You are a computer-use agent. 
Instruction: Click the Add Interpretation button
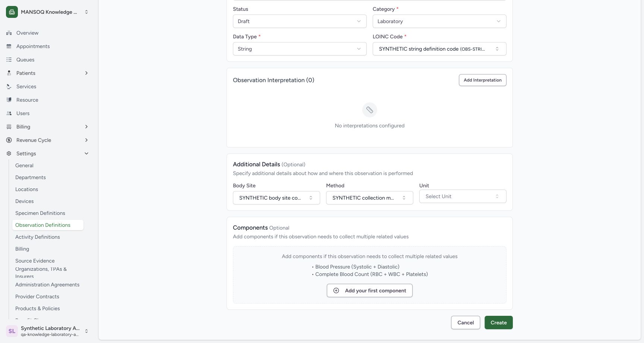pos(483,80)
